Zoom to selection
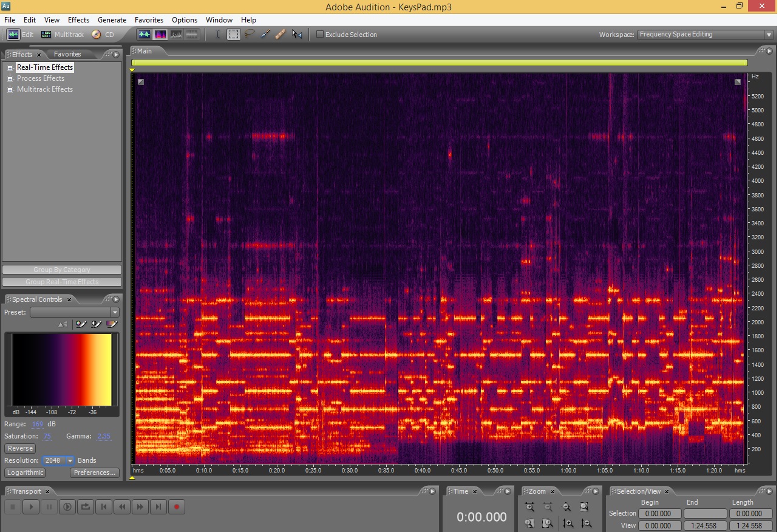This screenshot has height=532, width=779. (584, 507)
